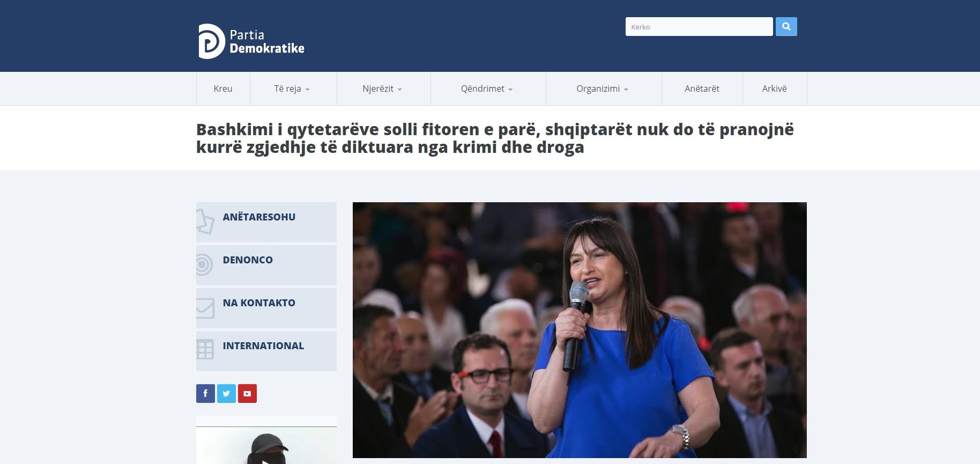Open the Qëndrimet dropdown
Image resolution: width=980 pixels, height=464 pixels.
487,89
